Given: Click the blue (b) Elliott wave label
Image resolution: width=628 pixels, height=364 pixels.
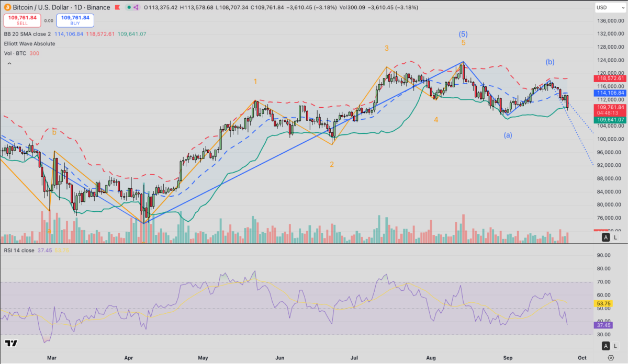Looking at the screenshot, I should point(549,62).
